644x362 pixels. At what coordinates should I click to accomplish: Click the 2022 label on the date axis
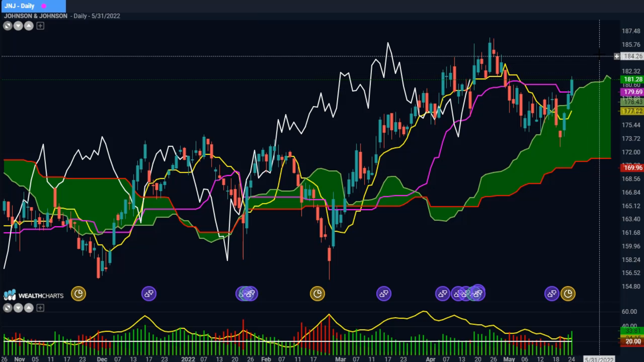coord(188,359)
